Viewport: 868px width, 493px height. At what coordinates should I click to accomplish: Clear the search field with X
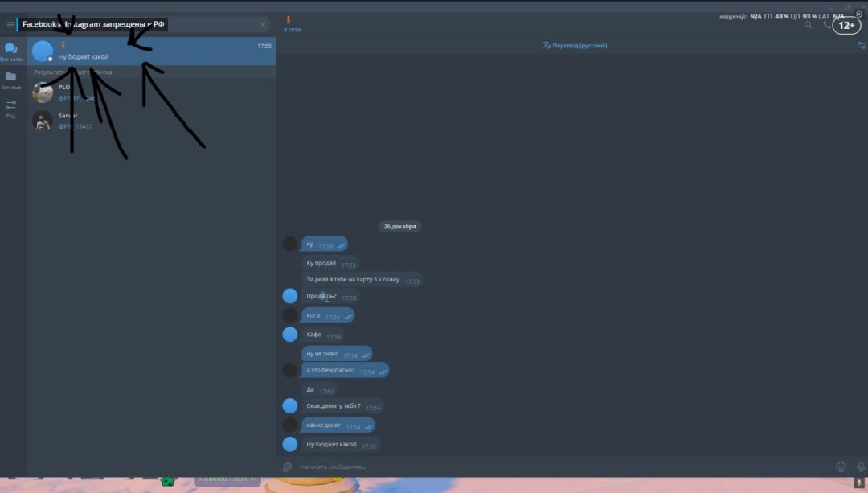[263, 25]
